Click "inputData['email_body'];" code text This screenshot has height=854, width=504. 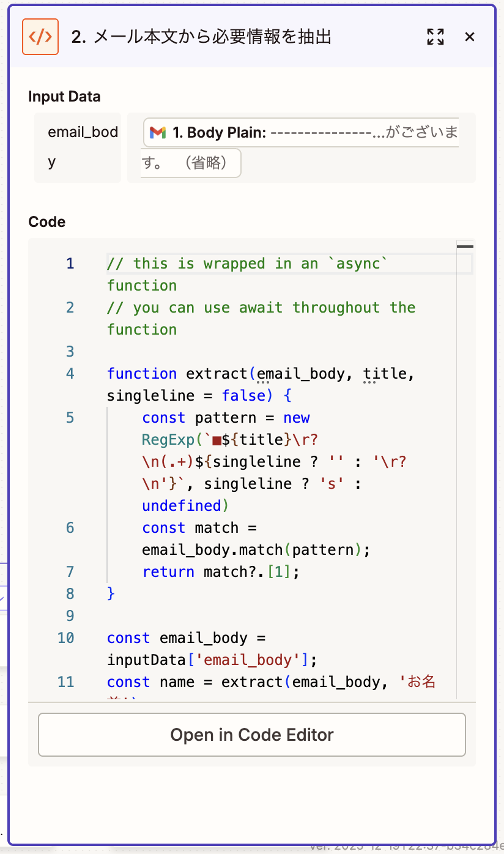coord(213,660)
